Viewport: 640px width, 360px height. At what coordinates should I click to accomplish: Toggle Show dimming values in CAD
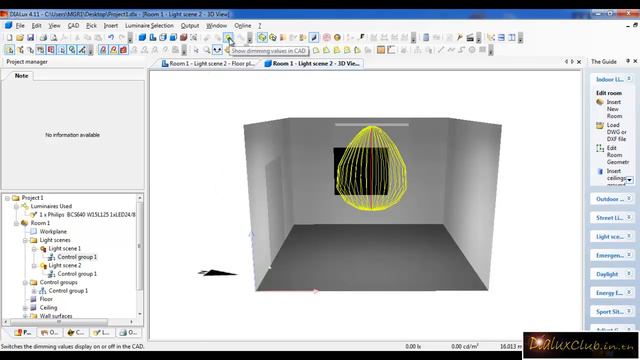pos(229,38)
